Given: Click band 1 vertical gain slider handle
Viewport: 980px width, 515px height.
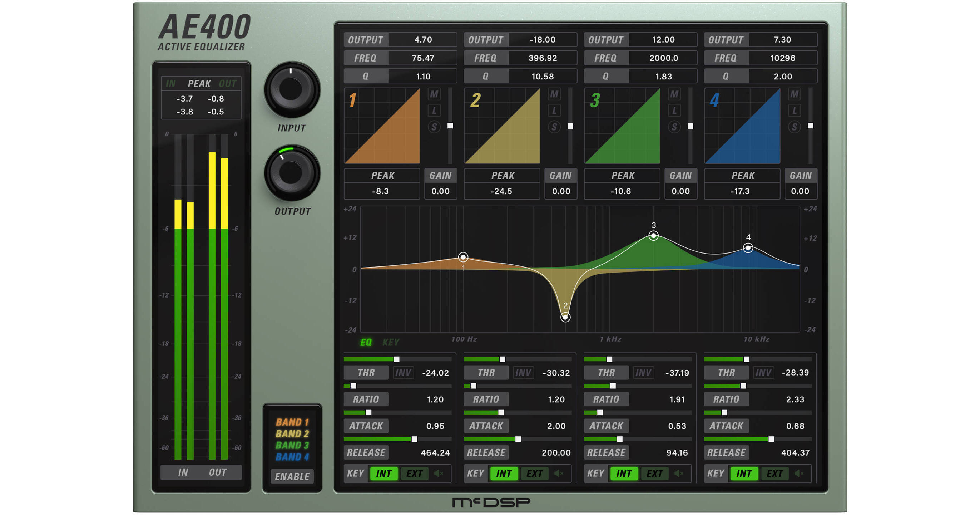Looking at the screenshot, I should click(450, 126).
